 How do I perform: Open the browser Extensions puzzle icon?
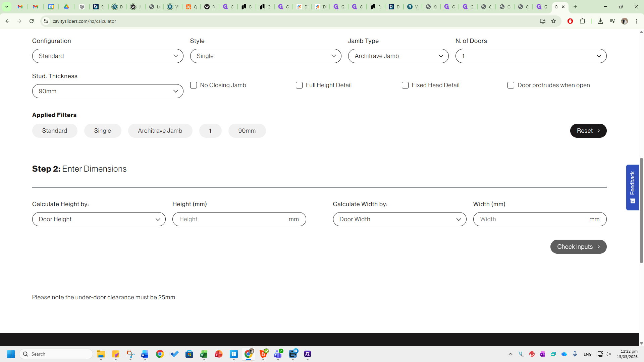coord(583,21)
